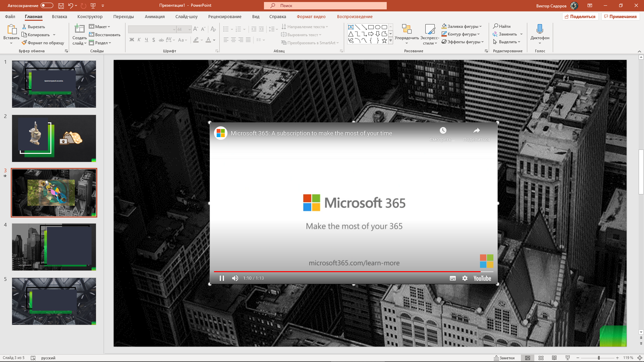Open Shape Effects (Эффекты фигуры) dropdown
Viewport: 644px width, 362px height.
point(463,42)
